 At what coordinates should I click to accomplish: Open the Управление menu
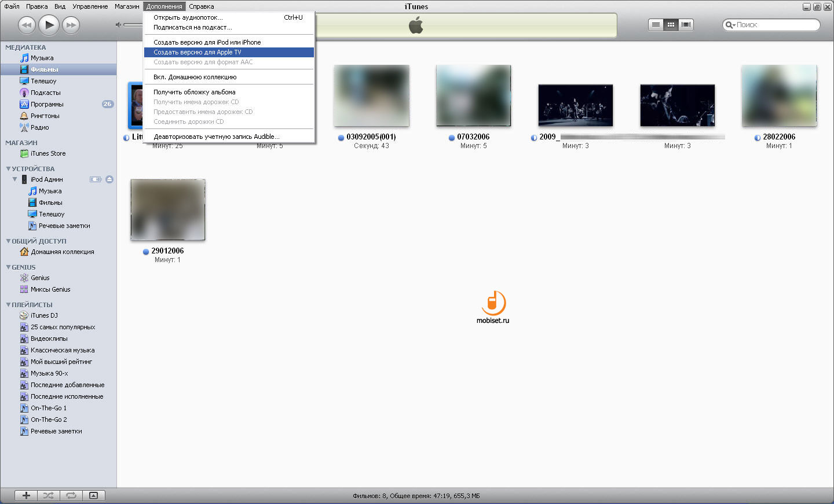(90, 6)
